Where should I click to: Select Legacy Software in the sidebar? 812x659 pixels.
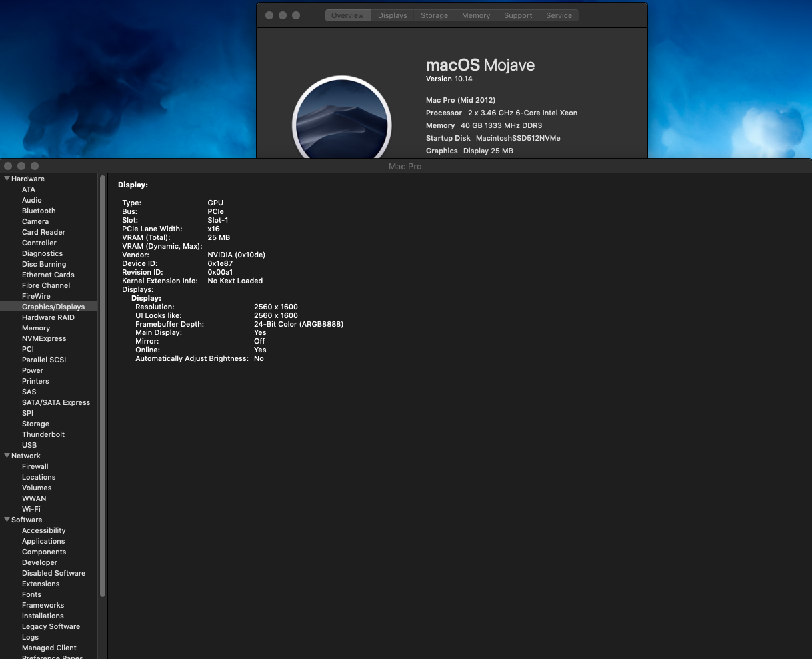click(x=51, y=626)
